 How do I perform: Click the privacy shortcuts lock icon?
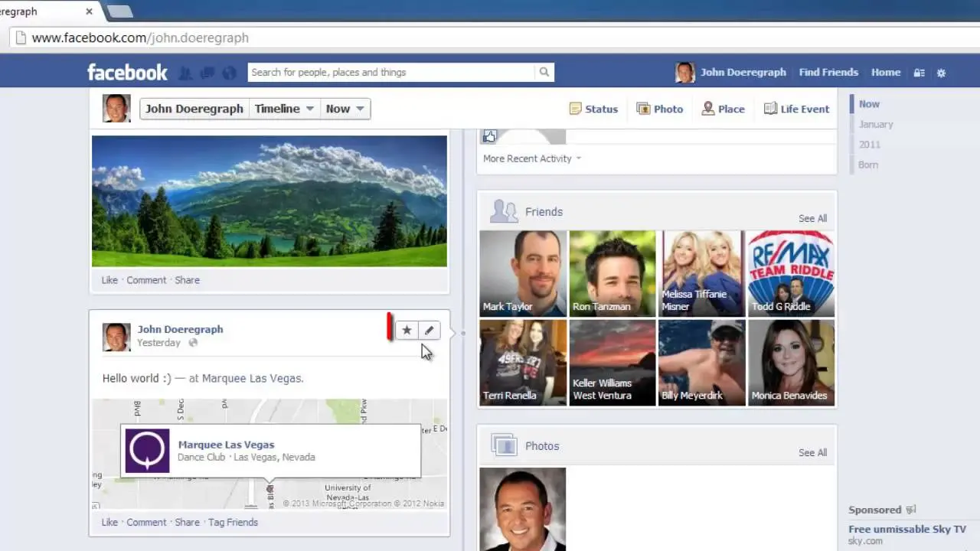pos(920,73)
